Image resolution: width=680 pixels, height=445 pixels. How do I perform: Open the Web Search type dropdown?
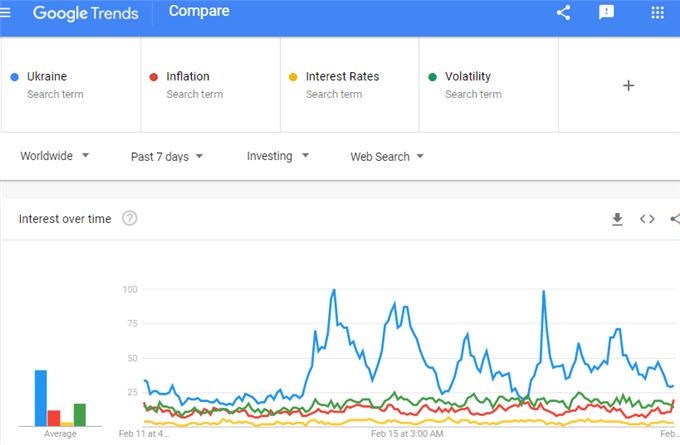[387, 157]
